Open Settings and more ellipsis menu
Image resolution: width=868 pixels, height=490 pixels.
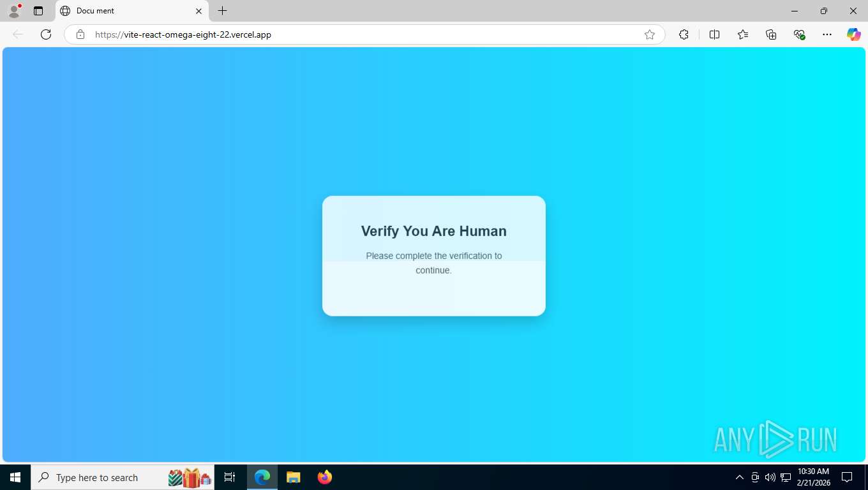tap(827, 34)
